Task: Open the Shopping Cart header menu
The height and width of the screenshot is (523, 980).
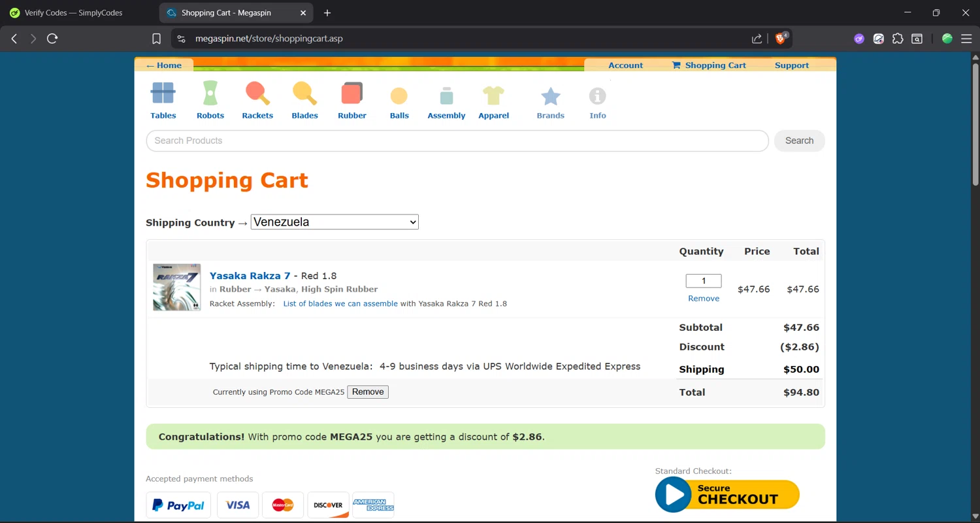Action: tap(709, 65)
